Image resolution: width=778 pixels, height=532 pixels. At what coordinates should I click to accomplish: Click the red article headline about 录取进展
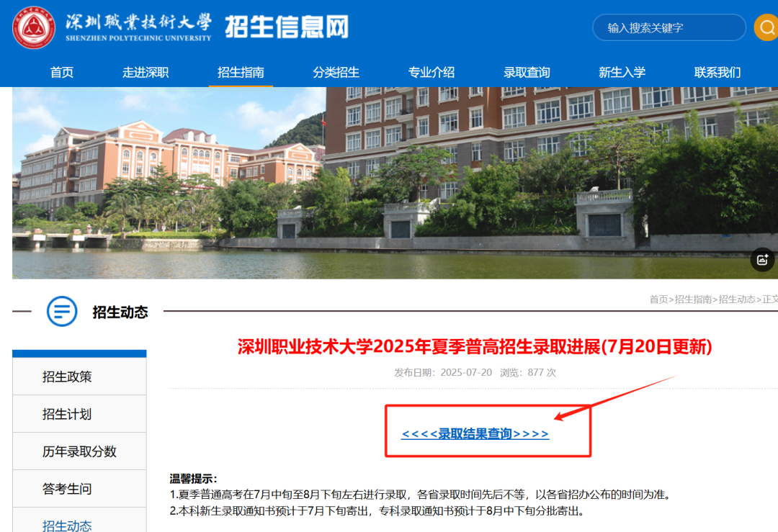click(x=475, y=346)
